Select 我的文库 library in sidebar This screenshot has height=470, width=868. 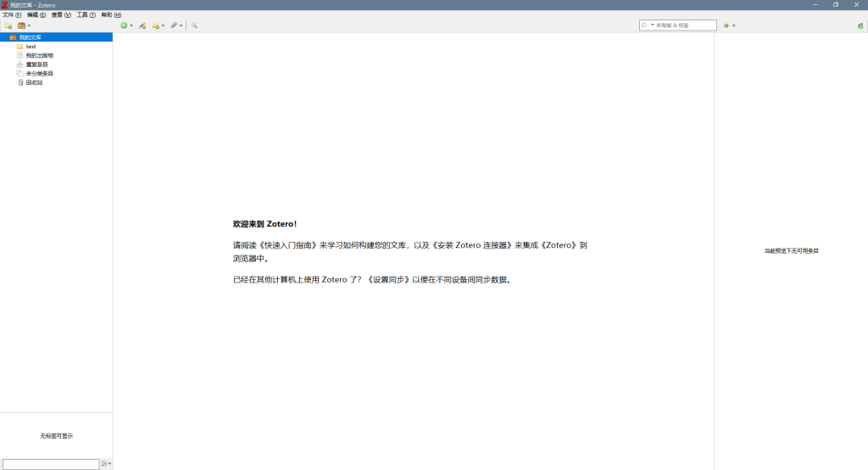click(x=57, y=37)
